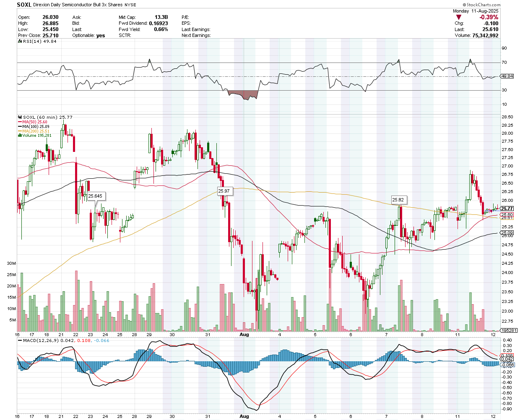Click the Next Earnings label

pyautogui.click(x=196, y=36)
